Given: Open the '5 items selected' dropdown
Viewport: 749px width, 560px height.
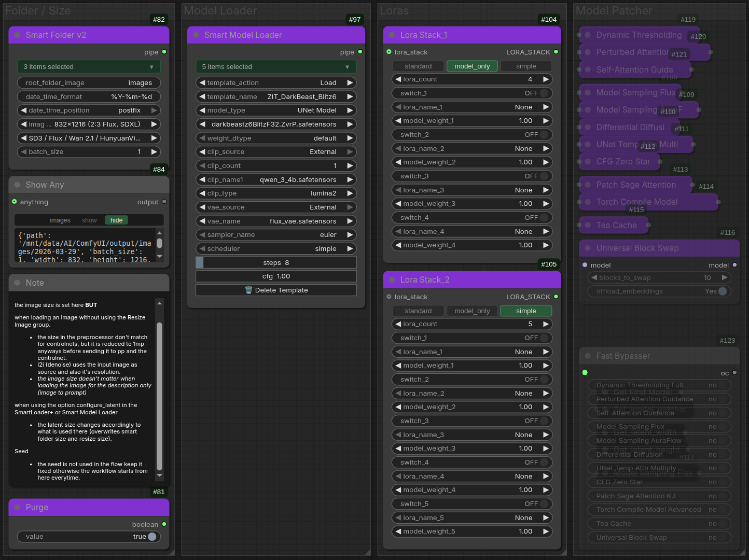Looking at the screenshot, I should tap(276, 67).
